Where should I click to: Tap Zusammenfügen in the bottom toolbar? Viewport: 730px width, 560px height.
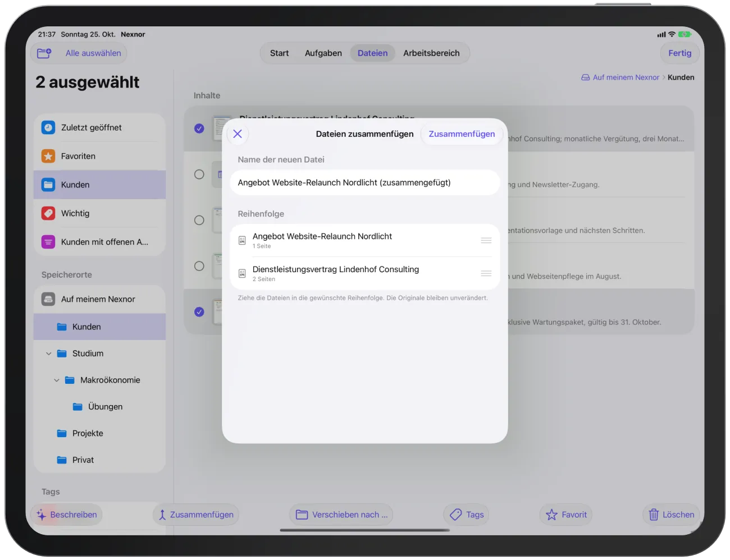[196, 515]
